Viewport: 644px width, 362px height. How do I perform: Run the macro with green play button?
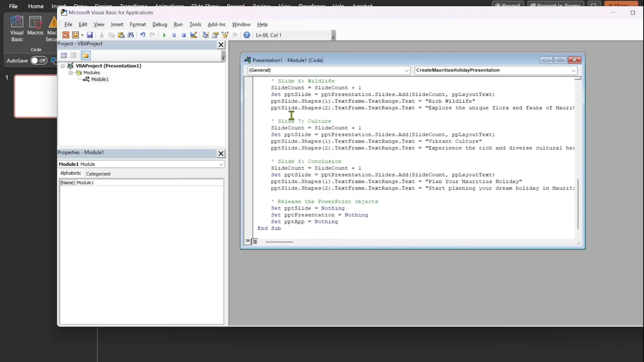click(164, 35)
